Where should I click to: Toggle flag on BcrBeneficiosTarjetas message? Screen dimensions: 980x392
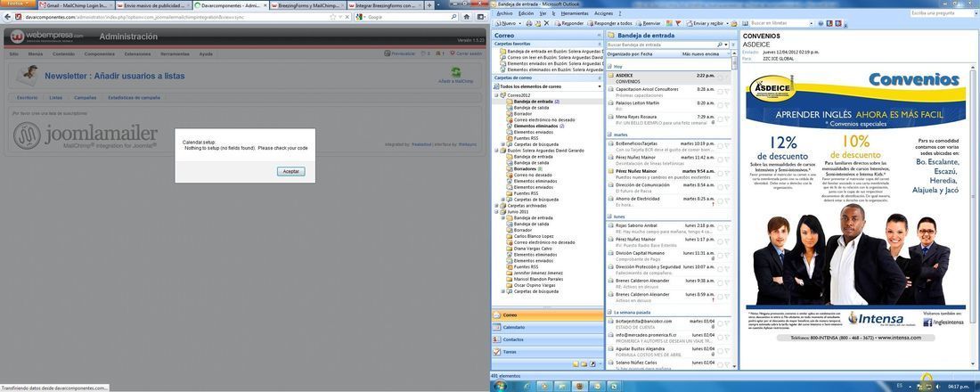(727, 146)
